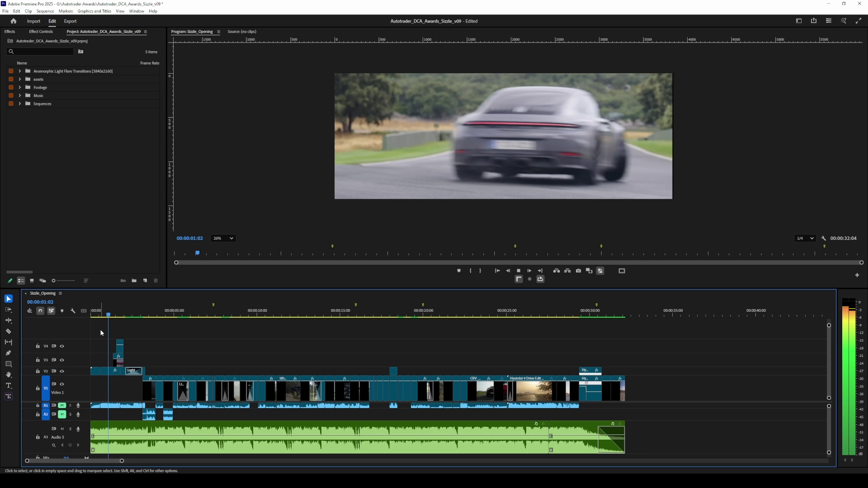868x488 pixels.
Task: Select the Pen tool
Action: pos(9,353)
